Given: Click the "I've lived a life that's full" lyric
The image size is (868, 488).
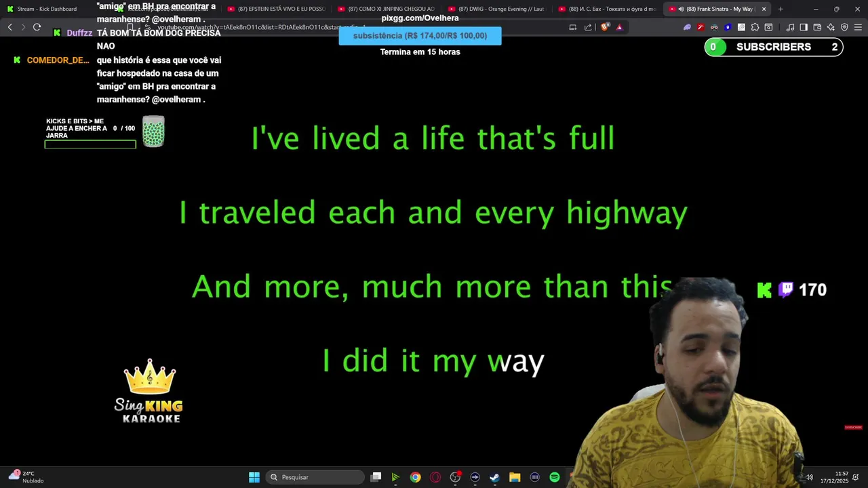Looking at the screenshot, I should point(433,138).
